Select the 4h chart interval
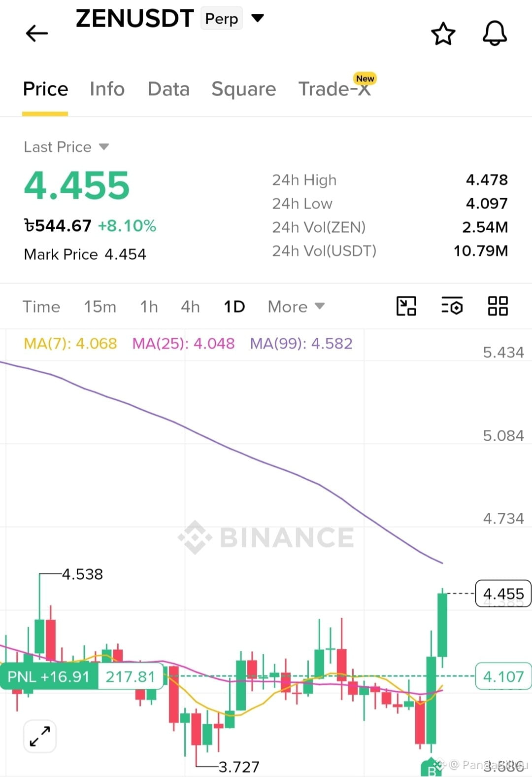 pyautogui.click(x=190, y=307)
